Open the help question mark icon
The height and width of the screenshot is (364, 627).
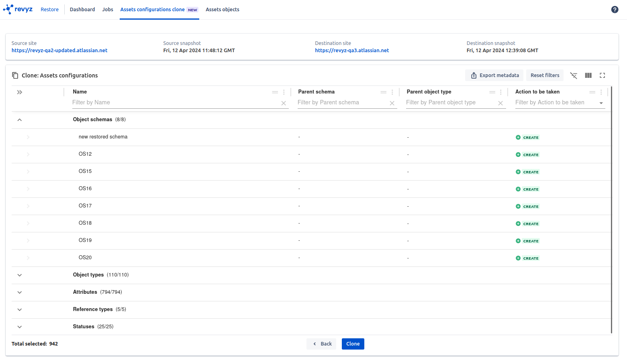(x=615, y=10)
